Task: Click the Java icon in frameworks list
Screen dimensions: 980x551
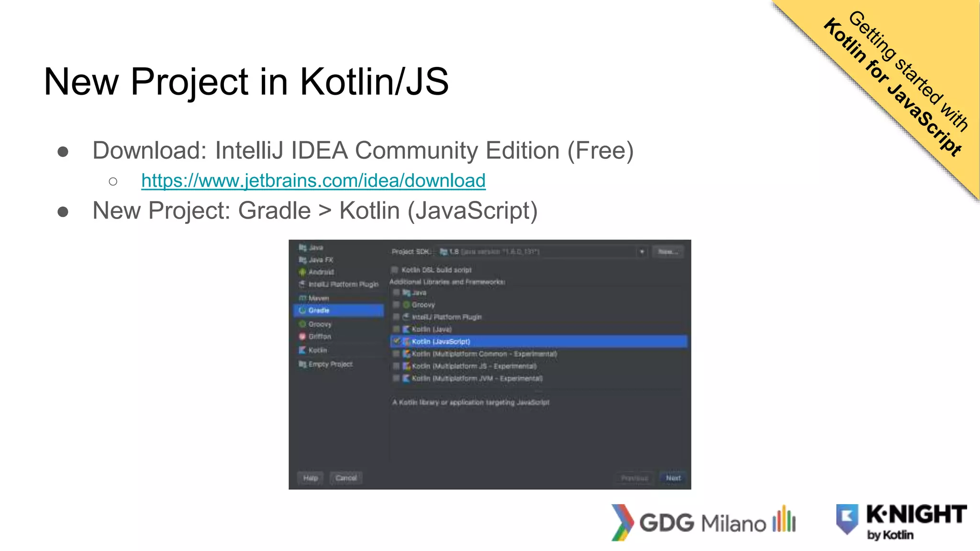Action: pos(406,293)
